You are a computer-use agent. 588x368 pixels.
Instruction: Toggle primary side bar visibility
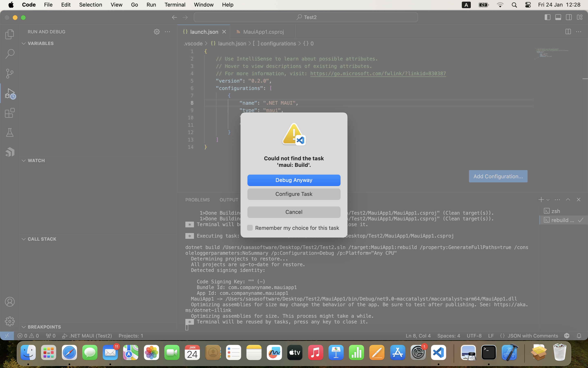(x=548, y=17)
